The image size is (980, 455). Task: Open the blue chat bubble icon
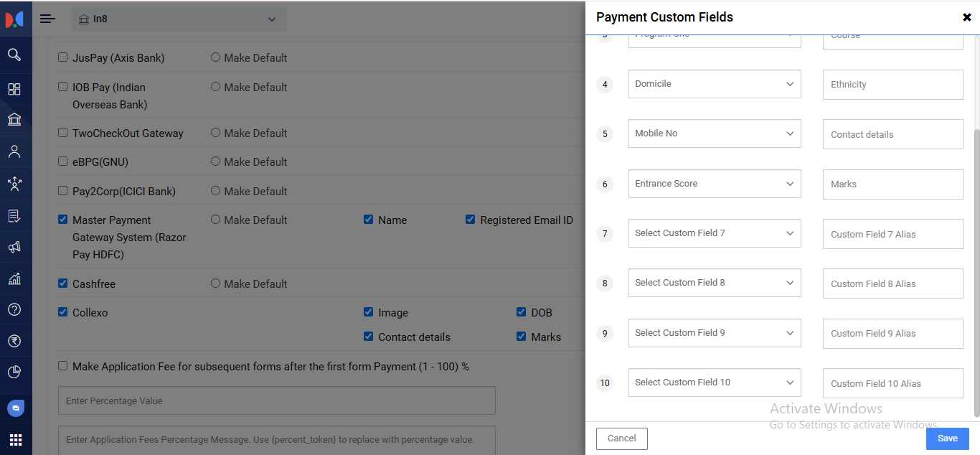(x=16, y=408)
